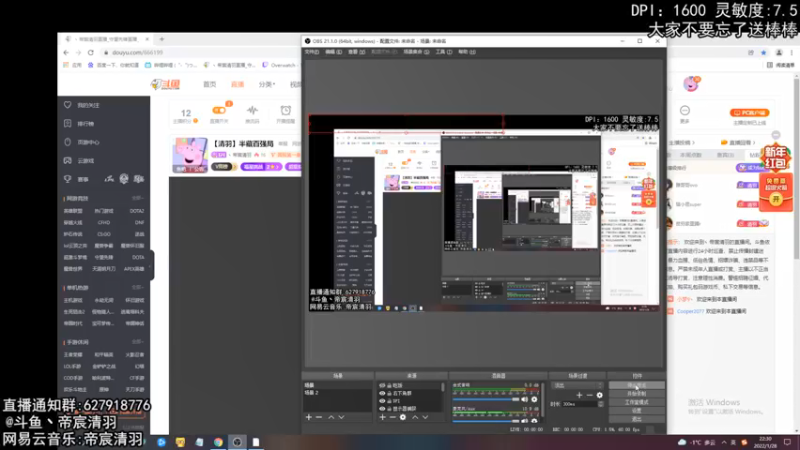Toggle the orange 直播开关 live switch
Viewport: 800px width, 450px height.
click(x=219, y=110)
